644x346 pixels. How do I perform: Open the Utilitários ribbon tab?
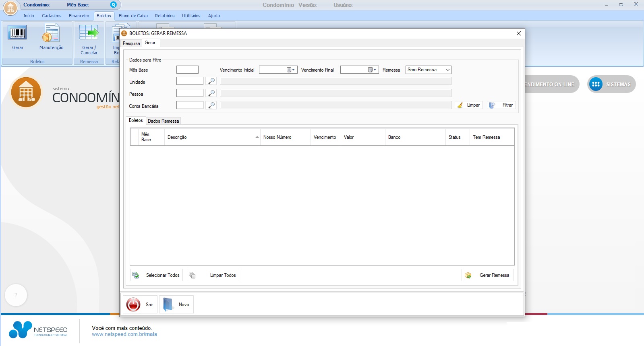click(191, 16)
